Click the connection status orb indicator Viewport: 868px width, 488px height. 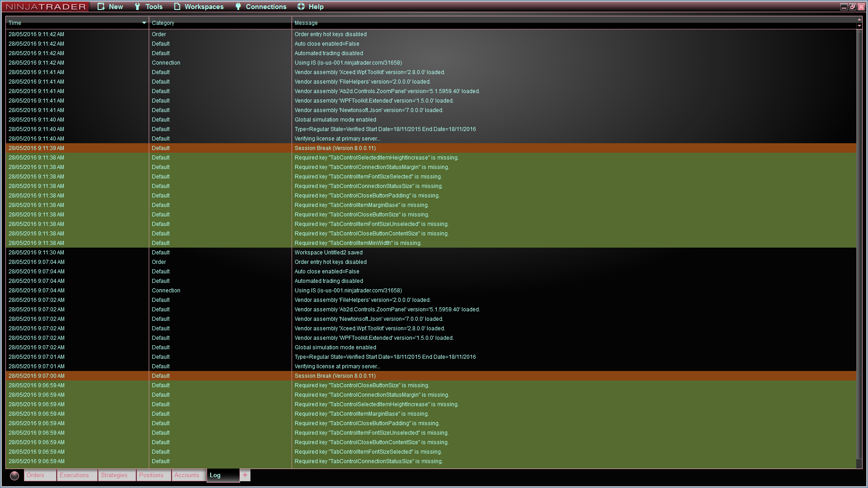tap(14, 475)
